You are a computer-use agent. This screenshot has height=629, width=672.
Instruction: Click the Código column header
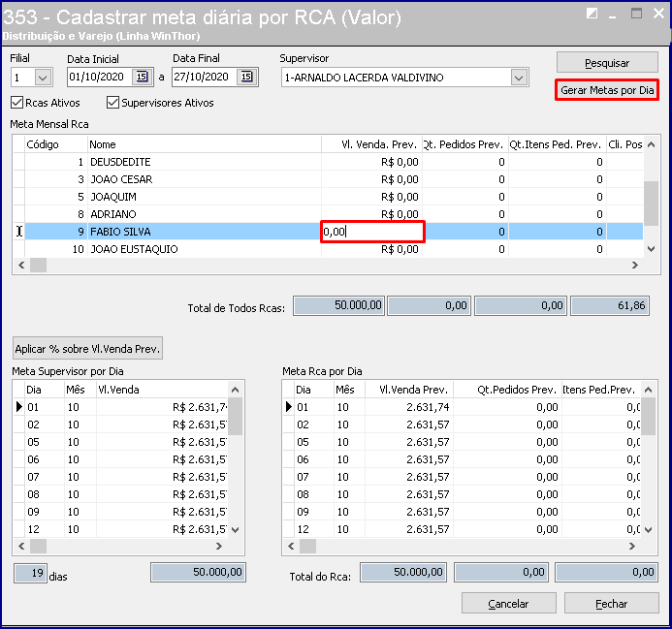[x=56, y=144]
